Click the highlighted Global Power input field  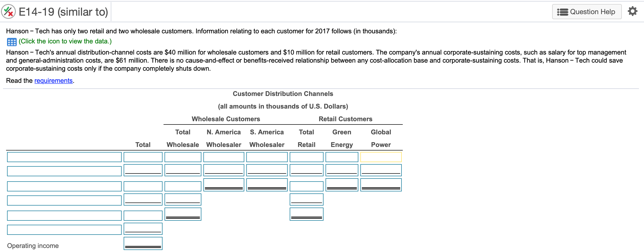tap(381, 157)
